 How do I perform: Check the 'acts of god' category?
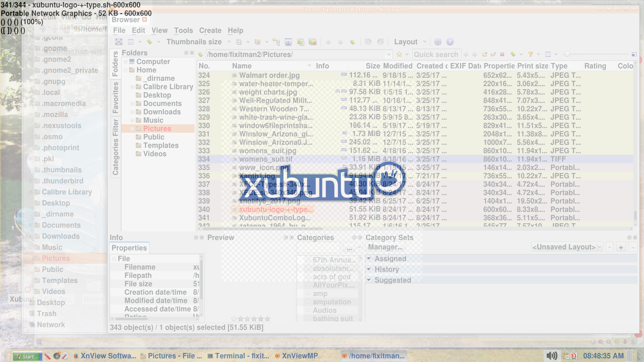click(x=307, y=277)
